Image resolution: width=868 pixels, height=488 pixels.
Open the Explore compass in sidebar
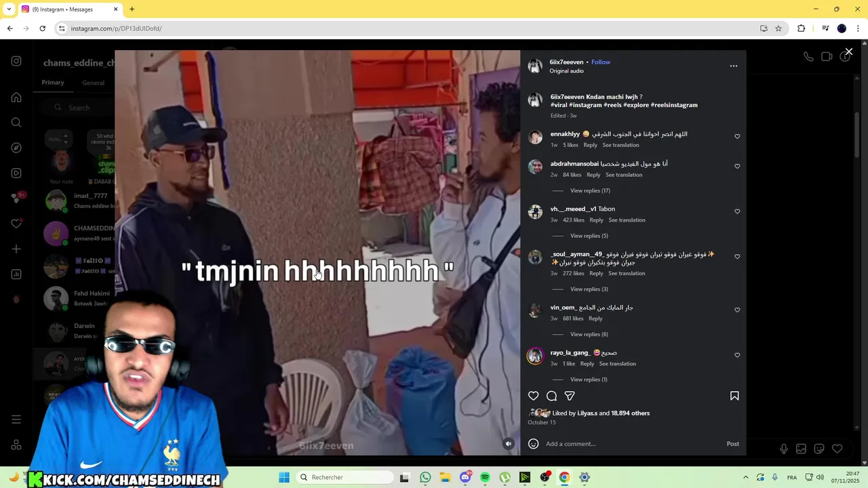[x=16, y=148]
